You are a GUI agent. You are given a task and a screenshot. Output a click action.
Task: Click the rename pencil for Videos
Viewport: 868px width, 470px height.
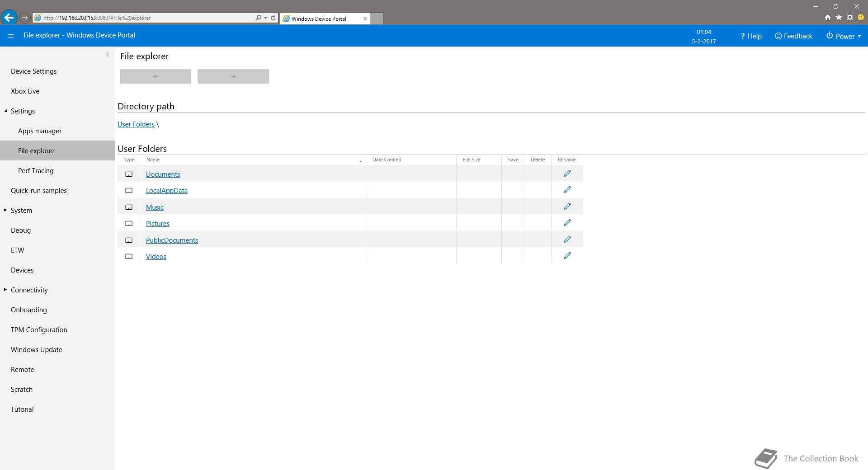[567, 256]
